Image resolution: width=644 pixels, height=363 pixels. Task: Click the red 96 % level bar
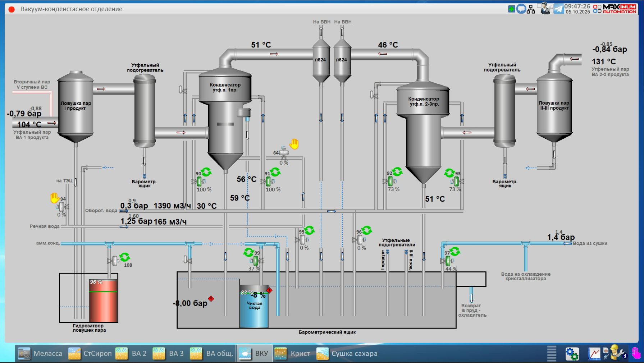click(x=103, y=301)
